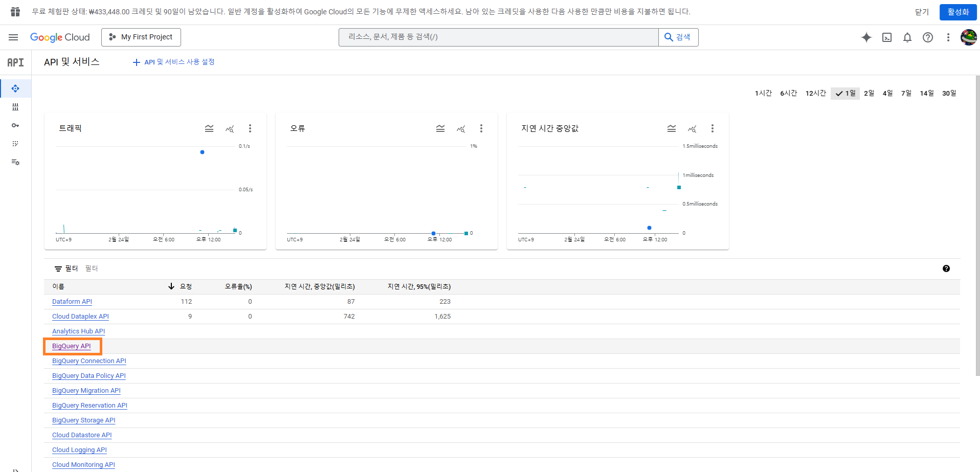Open BigQuery Connection API link
This screenshot has height=472, width=980.
pos(89,361)
